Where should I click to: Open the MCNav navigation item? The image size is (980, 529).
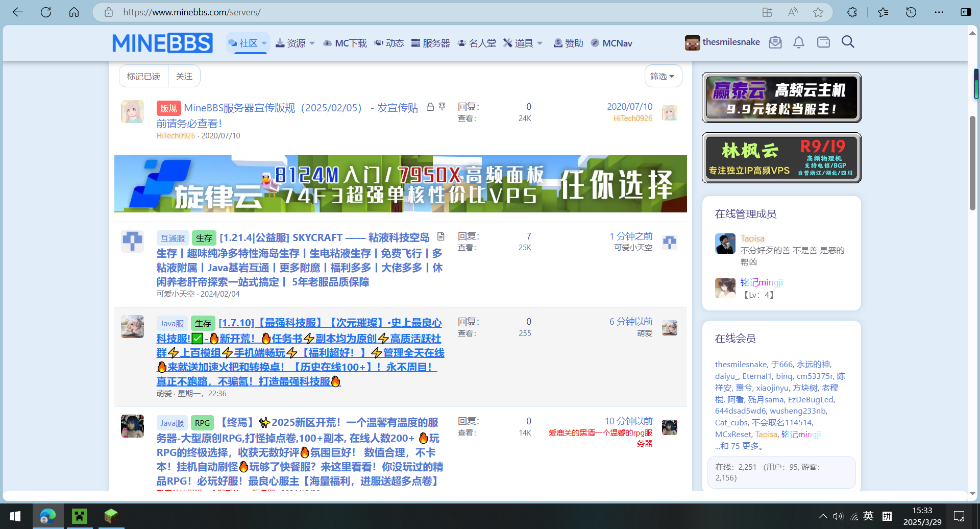pyautogui.click(x=611, y=43)
